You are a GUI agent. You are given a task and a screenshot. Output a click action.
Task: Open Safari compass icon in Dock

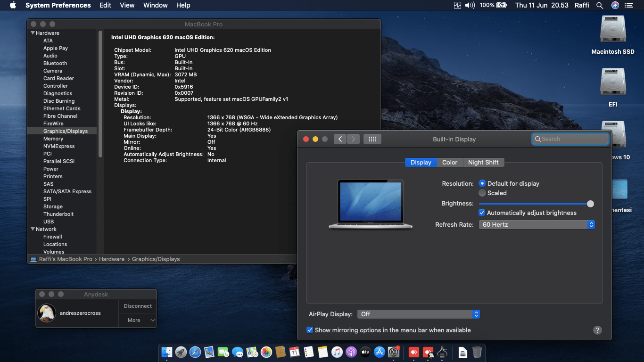pyautogui.click(x=195, y=352)
